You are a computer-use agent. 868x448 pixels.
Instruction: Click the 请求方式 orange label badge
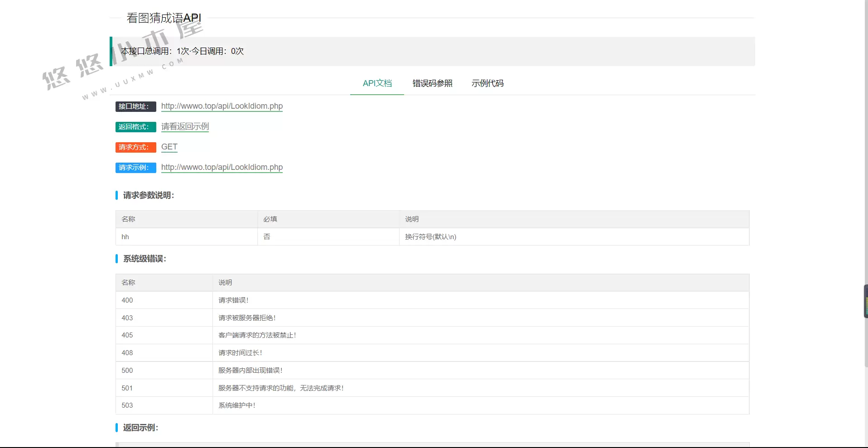[135, 147]
